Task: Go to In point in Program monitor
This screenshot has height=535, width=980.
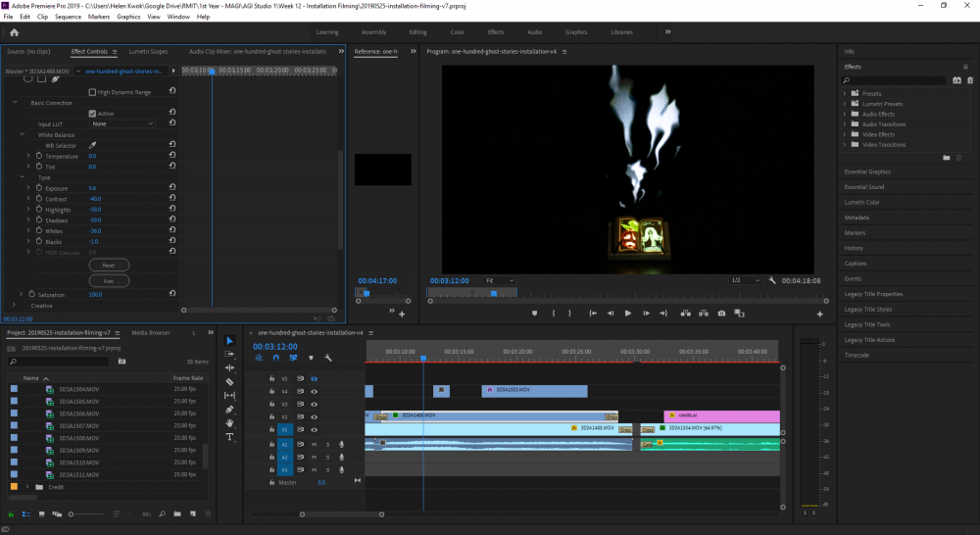Action: coord(593,314)
